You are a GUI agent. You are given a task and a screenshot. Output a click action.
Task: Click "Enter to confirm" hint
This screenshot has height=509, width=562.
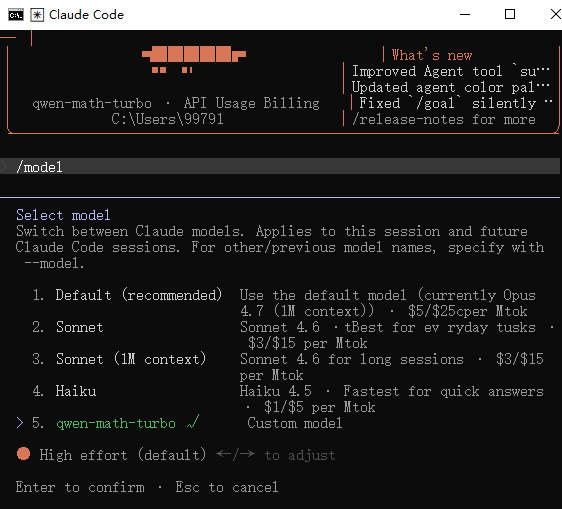80,487
